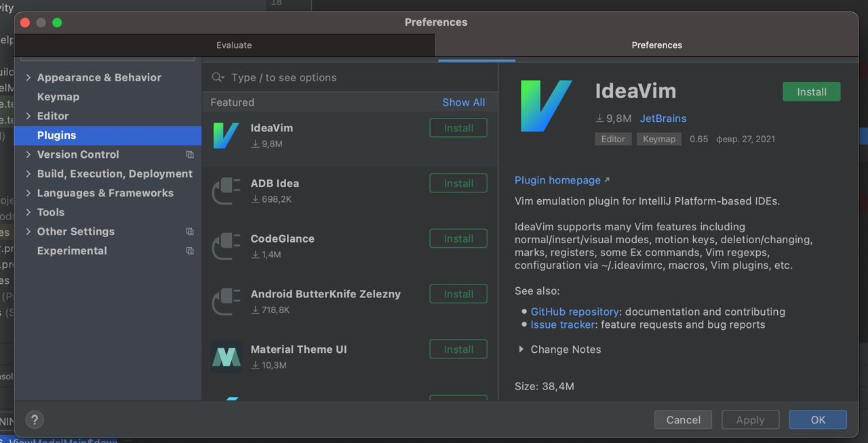Screen dimensions: 868x443
Task: Click the Size: 38,4M text
Action: (x=545, y=386)
